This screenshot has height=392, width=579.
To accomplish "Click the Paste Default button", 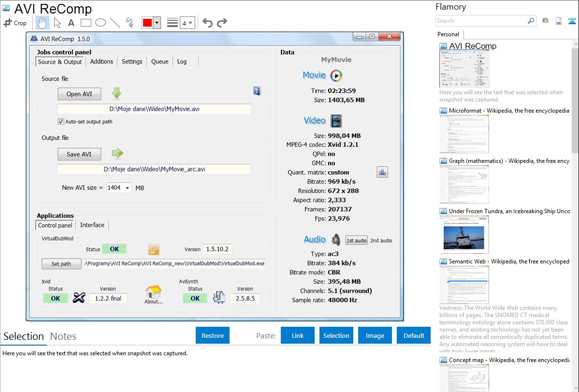I will [414, 335].
